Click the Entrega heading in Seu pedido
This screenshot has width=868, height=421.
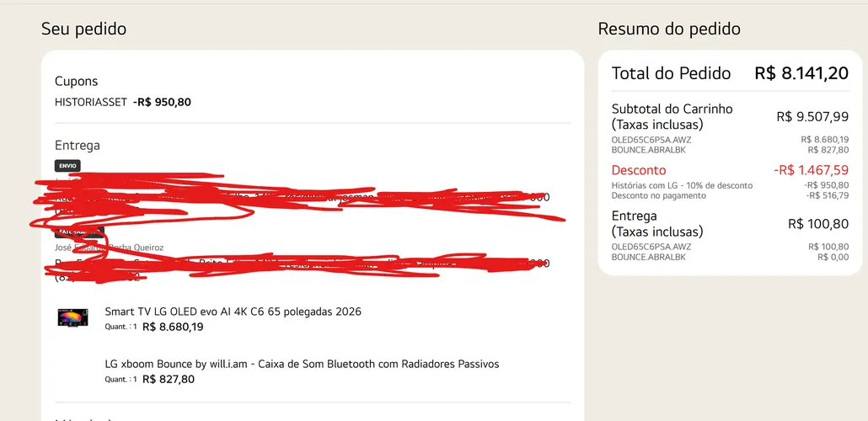click(x=78, y=146)
